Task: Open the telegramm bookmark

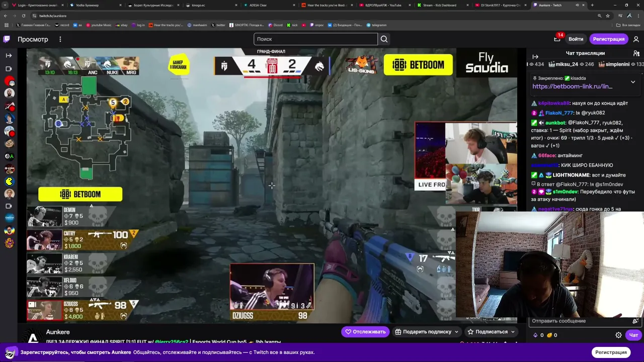Action: tap(376, 25)
